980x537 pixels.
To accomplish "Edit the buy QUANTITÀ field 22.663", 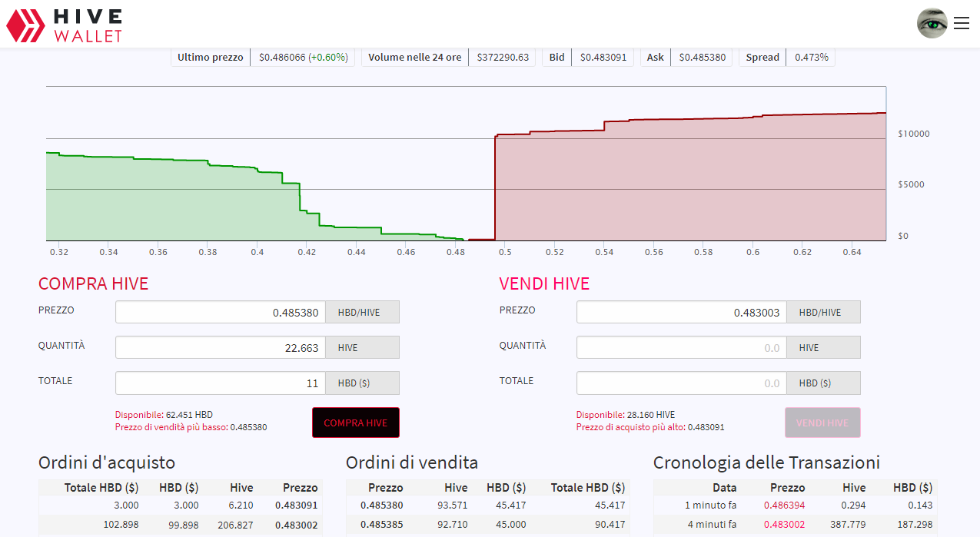I will 221,348.
